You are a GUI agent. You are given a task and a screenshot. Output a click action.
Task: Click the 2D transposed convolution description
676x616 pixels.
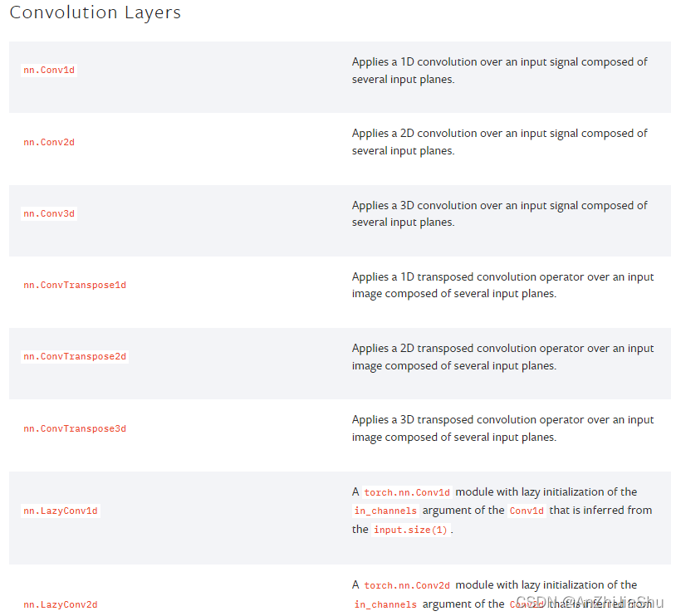(502, 357)
